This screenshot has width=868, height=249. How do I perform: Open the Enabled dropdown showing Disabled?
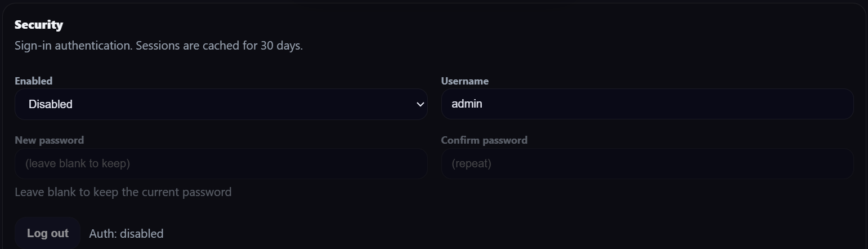(221, 104)
